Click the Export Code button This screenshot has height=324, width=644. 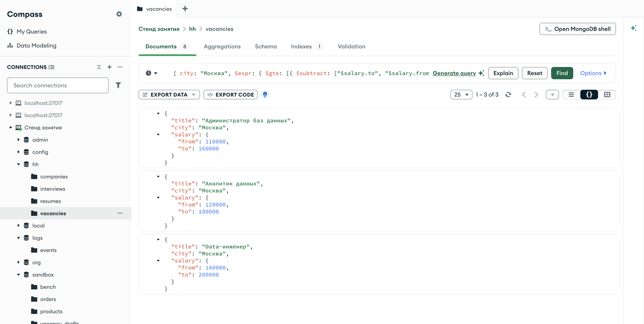pyautogui.click(x=230, y=95)
